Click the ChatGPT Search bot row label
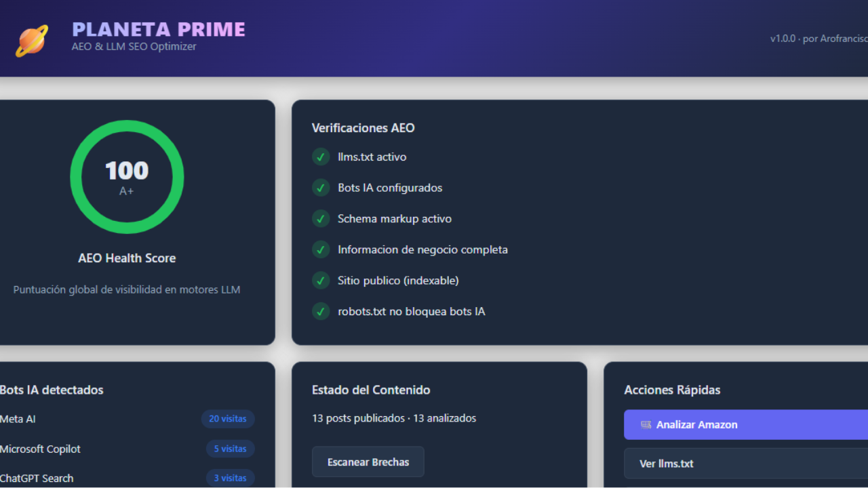Viewport: 868px width, 488px height. click(37, 479)
